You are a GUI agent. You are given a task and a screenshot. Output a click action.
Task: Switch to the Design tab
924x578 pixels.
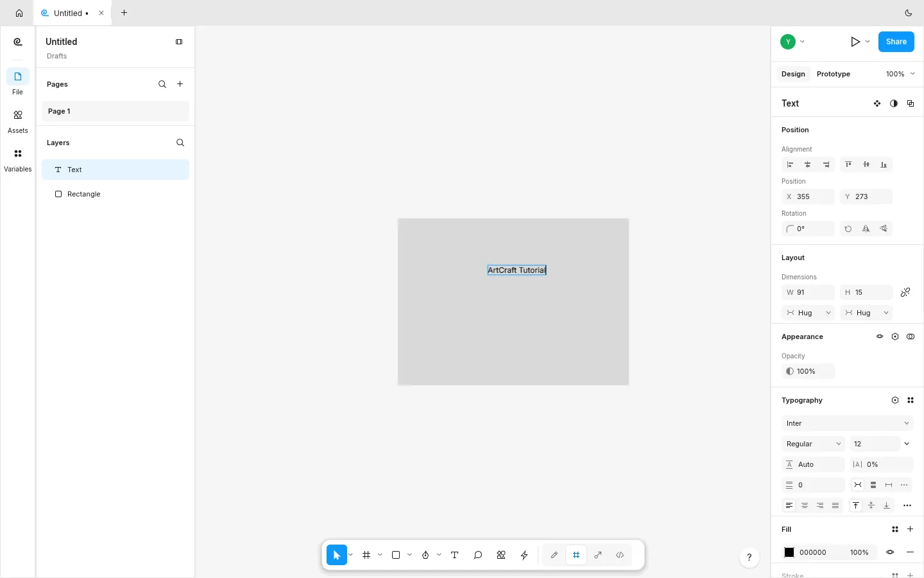[x=793, y=74]
